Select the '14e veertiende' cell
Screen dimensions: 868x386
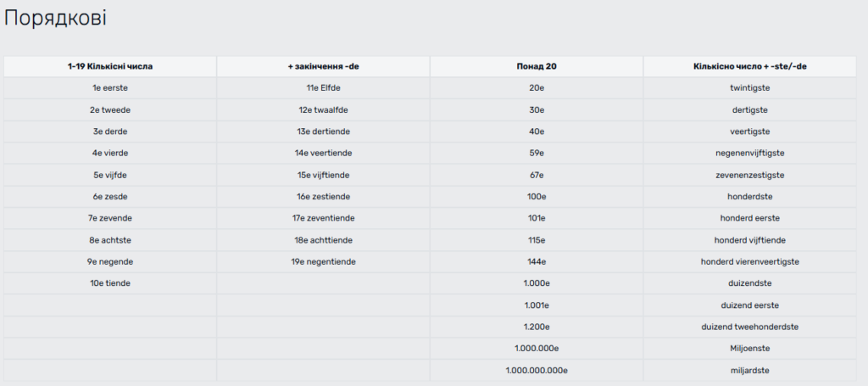click(323, 153)
